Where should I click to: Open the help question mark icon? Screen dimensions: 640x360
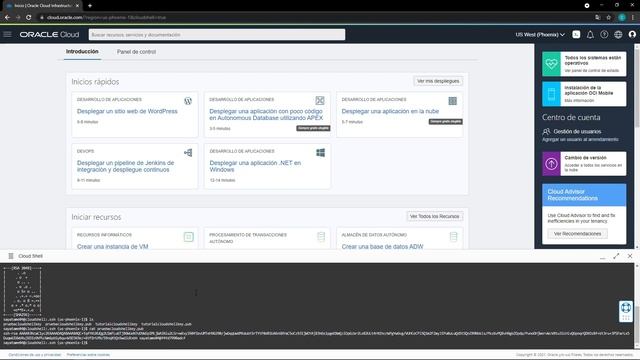click(x=604, y=35)
